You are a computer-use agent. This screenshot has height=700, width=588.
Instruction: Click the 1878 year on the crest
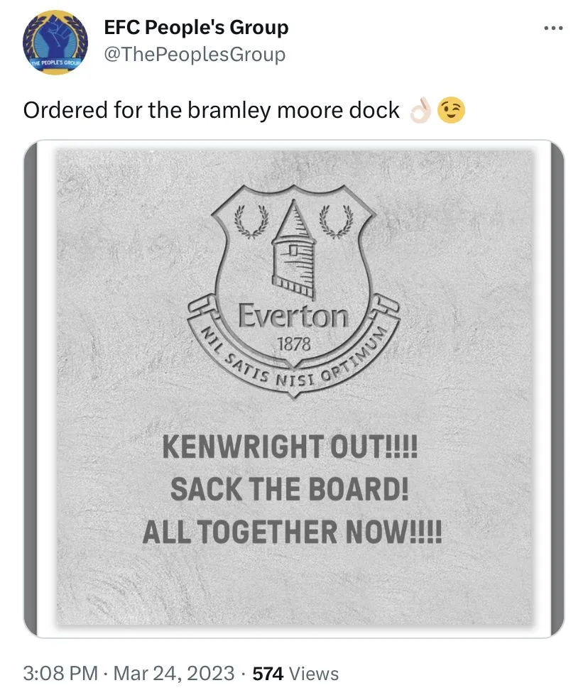coord(293,344)
